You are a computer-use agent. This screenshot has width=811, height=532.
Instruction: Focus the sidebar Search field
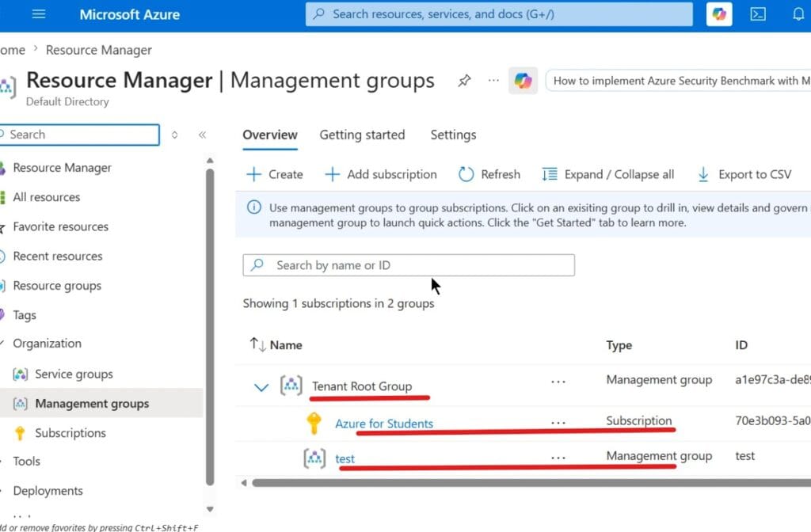click(x=80, y=135)
